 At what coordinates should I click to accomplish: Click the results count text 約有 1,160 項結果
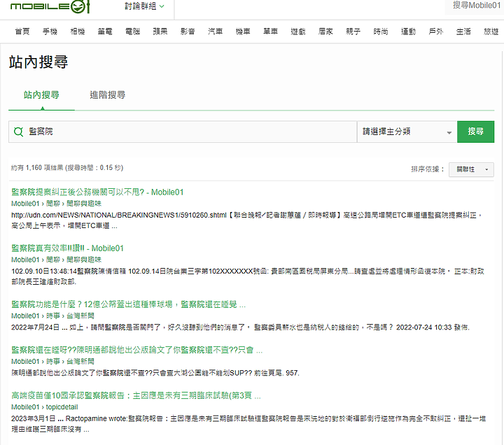coord(67,168)
